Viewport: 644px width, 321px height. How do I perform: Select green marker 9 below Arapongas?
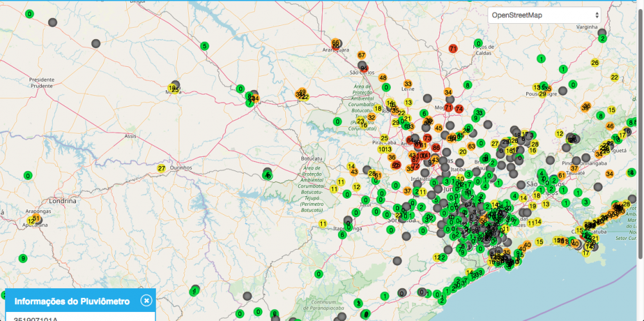(x=23, y=259)
